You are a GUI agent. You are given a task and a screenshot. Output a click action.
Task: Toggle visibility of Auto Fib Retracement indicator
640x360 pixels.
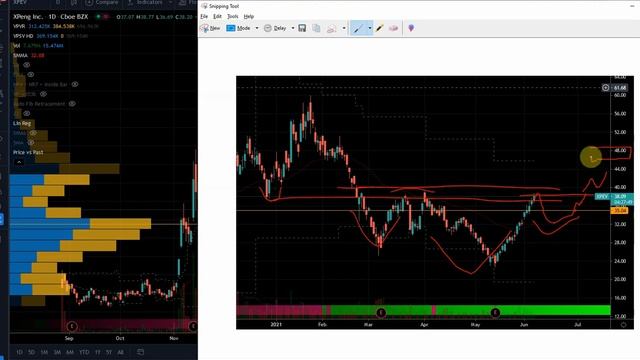pyautogui.click(x=72, y=104)
